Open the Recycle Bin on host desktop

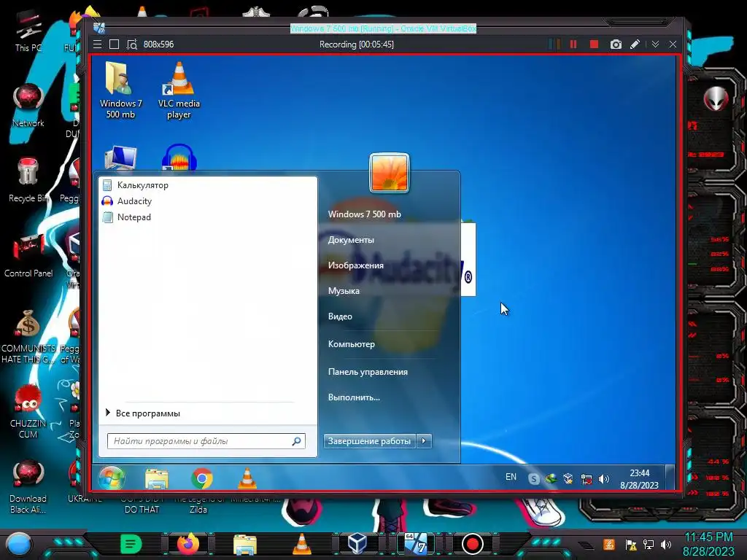28,181
